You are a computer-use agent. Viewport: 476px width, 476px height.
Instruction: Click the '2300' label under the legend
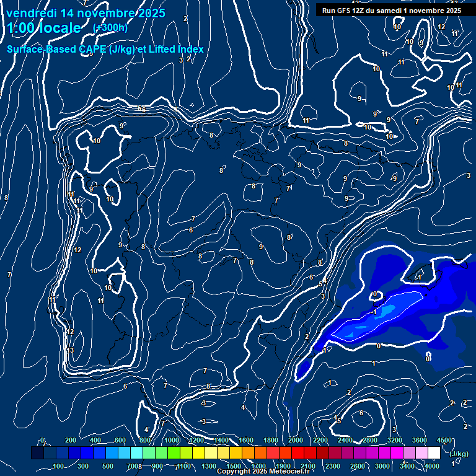pos(333,466)
